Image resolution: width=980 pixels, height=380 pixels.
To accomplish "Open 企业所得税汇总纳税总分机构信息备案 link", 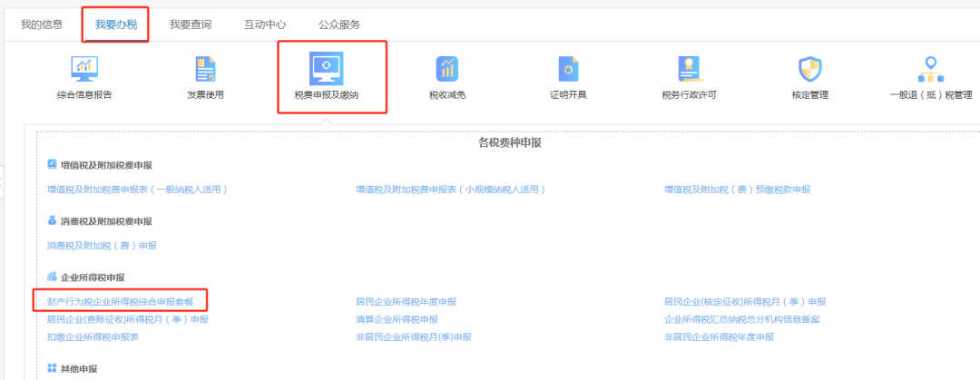I will (742, 319).
